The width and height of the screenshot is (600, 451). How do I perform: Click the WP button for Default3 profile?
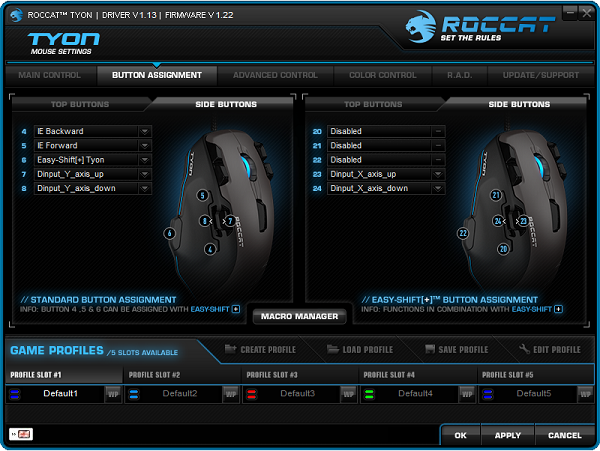349,394
